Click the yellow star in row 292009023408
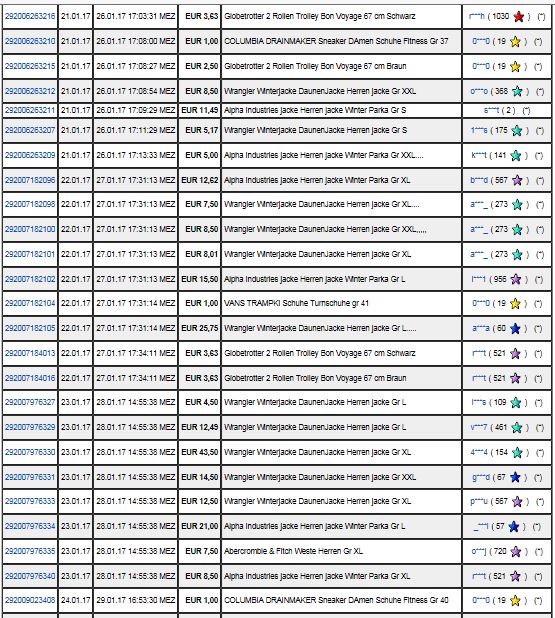This screenshot has height=618, width=555. pos(515,600)
